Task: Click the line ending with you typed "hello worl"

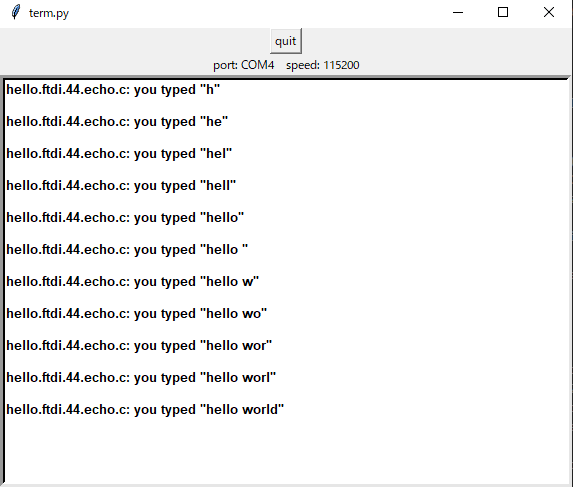Action: [141, 377]
